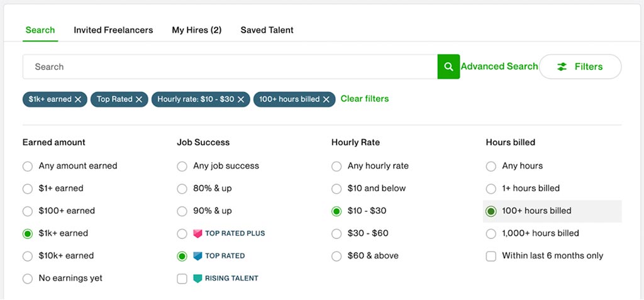The image size is (644, 300).
Task: Open the My Hires (2) tab
Action: coord(196,30)
